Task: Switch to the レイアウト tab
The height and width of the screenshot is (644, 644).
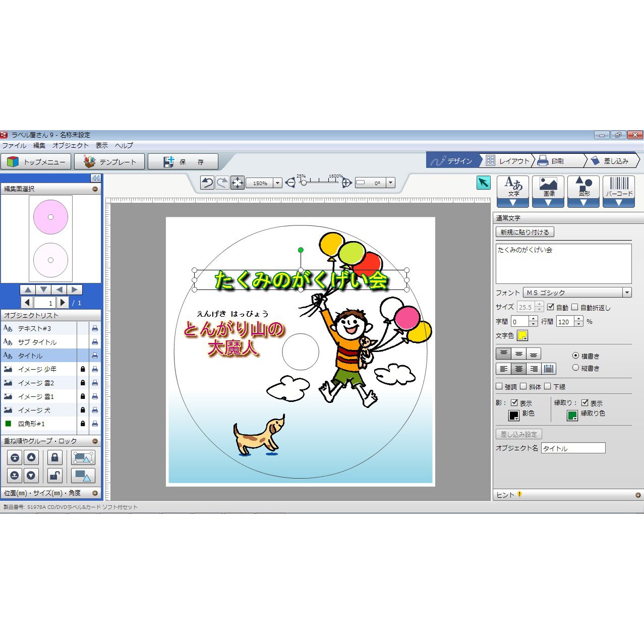Action: [x=508, y=161]
